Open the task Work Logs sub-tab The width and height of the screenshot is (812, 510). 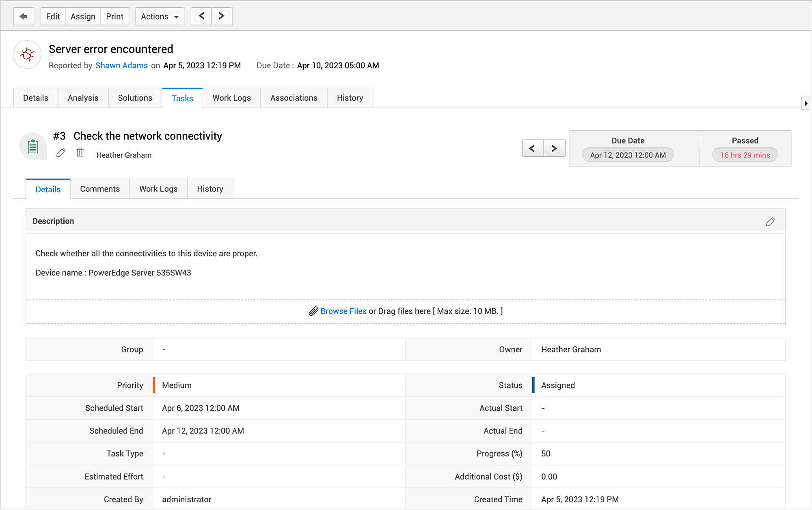(x=158, y=189)
